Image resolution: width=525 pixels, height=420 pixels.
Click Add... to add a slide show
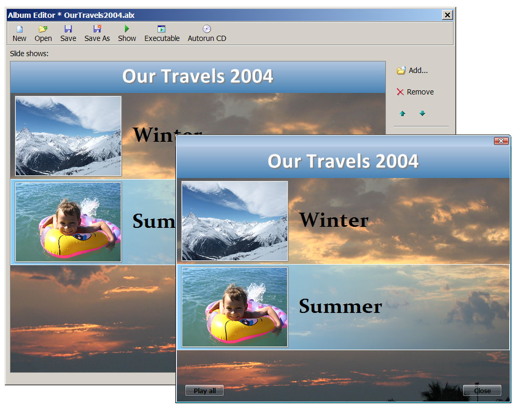pos(413,70)
